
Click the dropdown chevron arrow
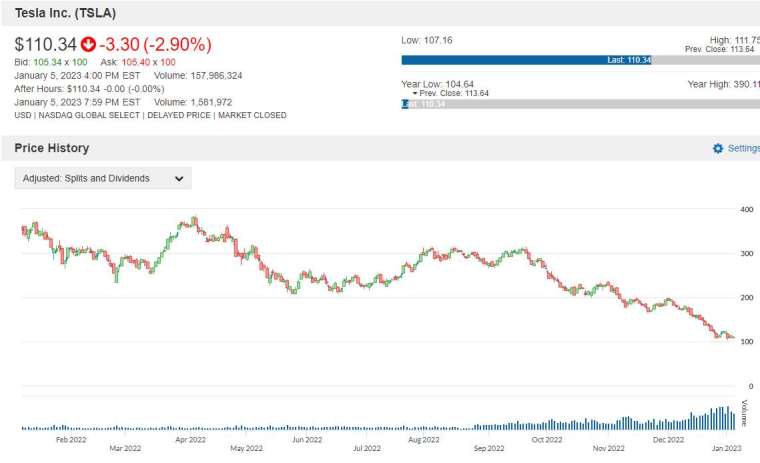click(179, 179)
